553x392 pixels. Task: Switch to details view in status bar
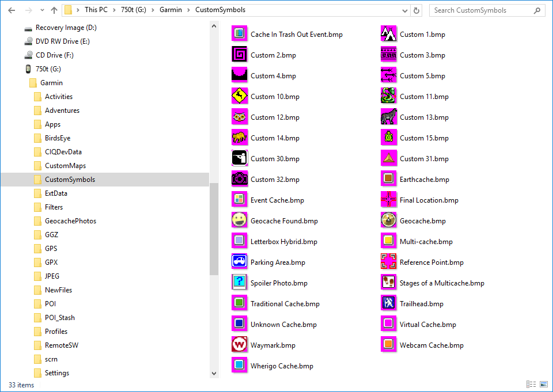[531, 385]
